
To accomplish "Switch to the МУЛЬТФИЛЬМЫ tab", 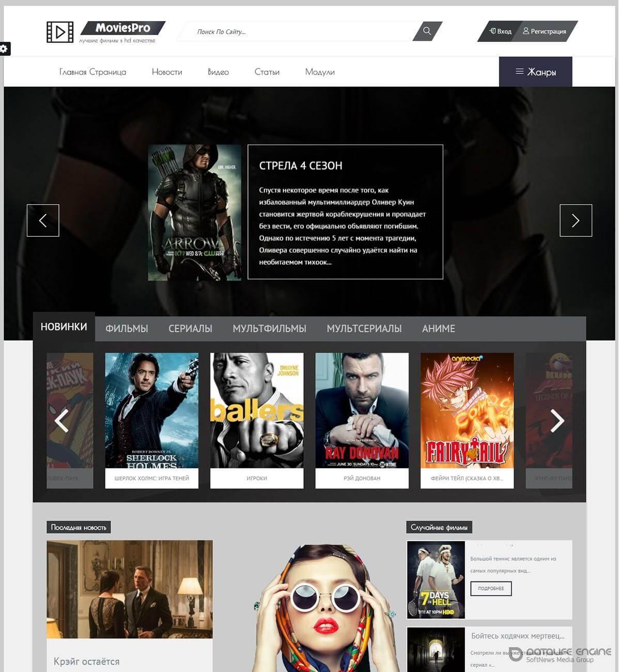I will (x=269, y=329).
